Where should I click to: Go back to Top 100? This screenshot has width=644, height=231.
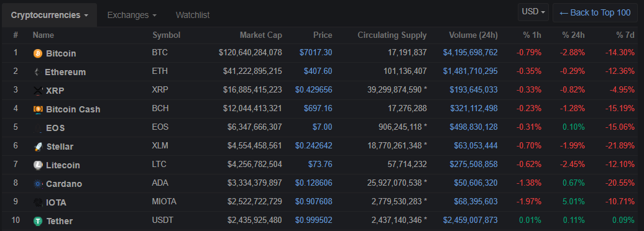point(595,12)
